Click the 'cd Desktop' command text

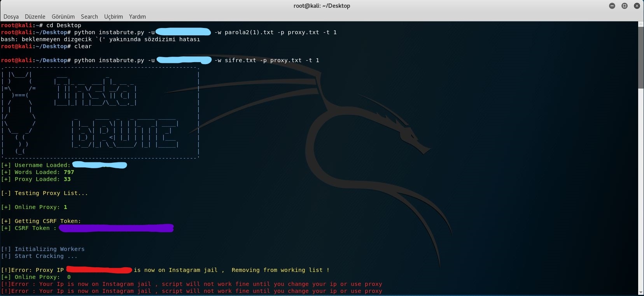tap(64, 25)
